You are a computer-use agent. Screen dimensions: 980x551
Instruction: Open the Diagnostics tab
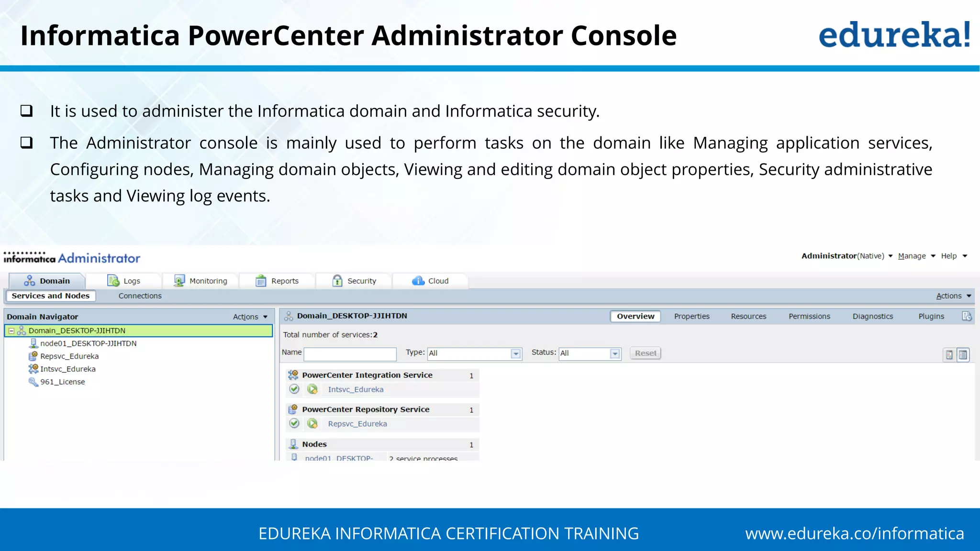[x=873, y=316]
